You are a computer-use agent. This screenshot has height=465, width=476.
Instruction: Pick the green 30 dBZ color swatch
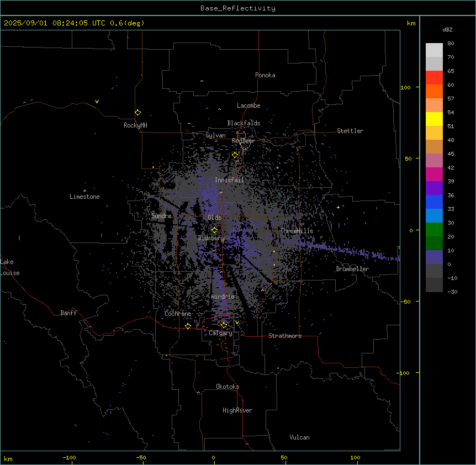434,230
